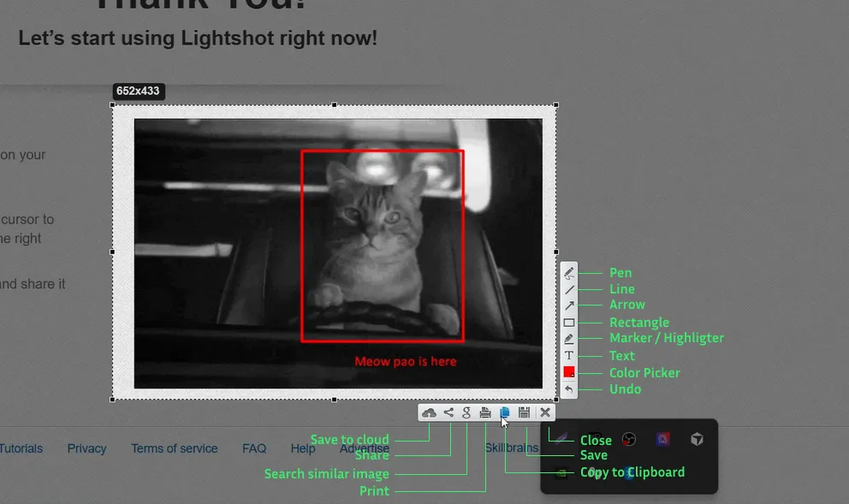This screenshot has width=849, height=504.
Task: Copy the screenshot to clipboard
Action: [x=505, y=413]
